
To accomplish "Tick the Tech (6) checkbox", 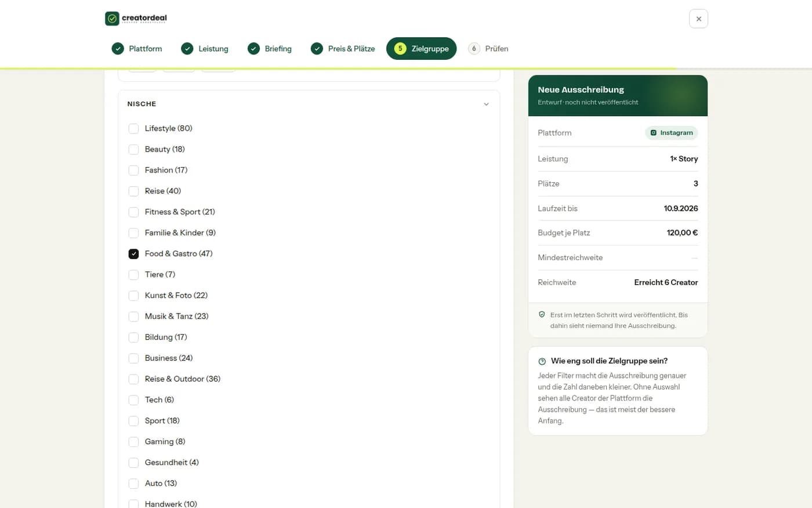I will [x=133, y=400].
